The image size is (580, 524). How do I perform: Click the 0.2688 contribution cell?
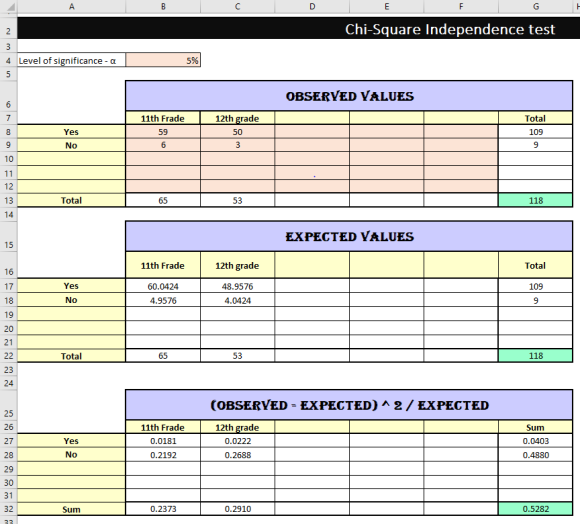[237, 455]
